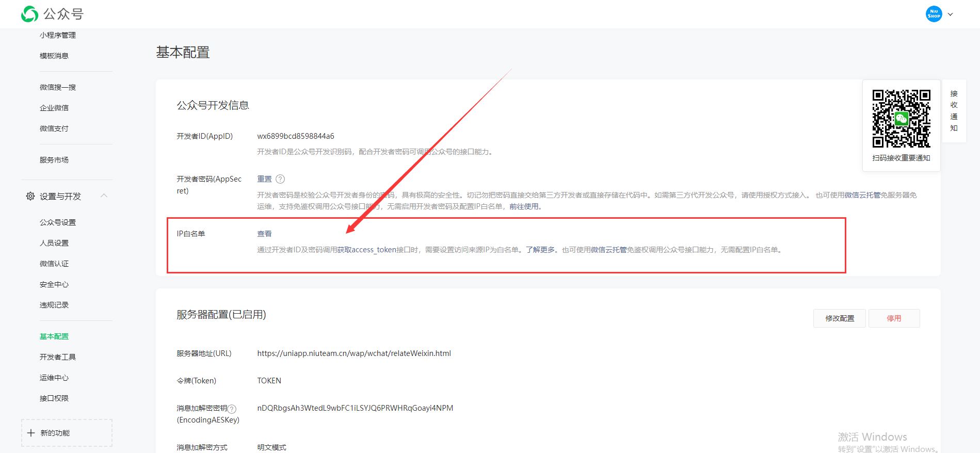Select 基本配置 in the sidebar

tap(54, 336)
